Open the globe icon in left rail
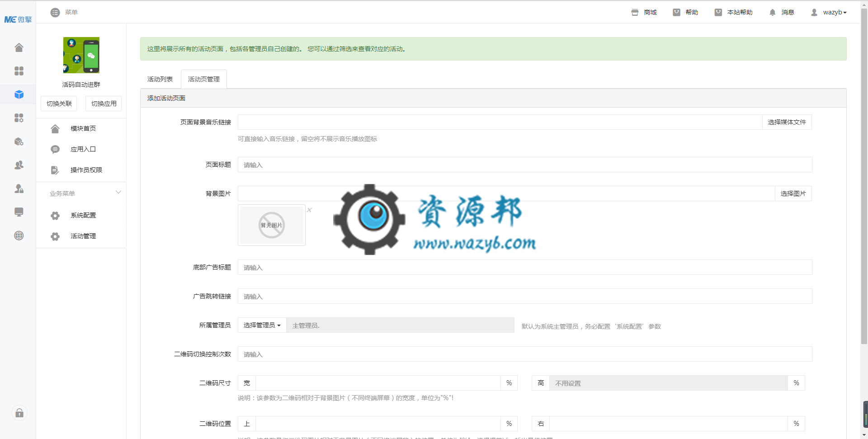 (19, 236)
